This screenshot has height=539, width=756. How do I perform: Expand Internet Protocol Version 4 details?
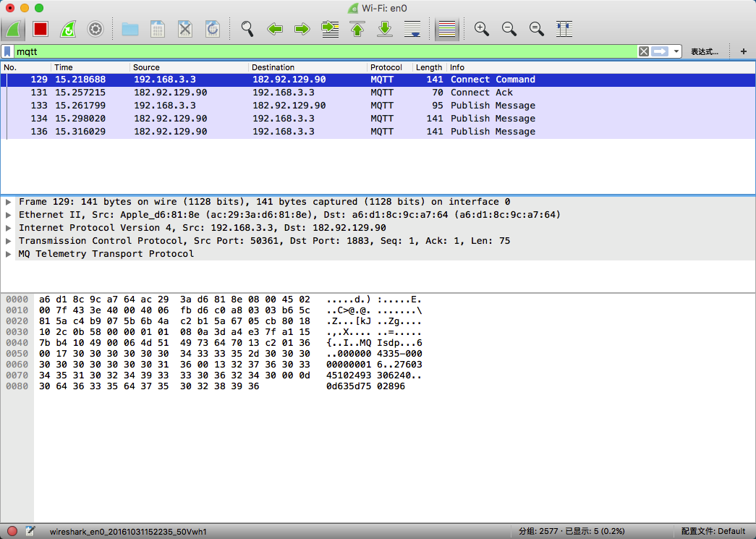click(8, 228)
